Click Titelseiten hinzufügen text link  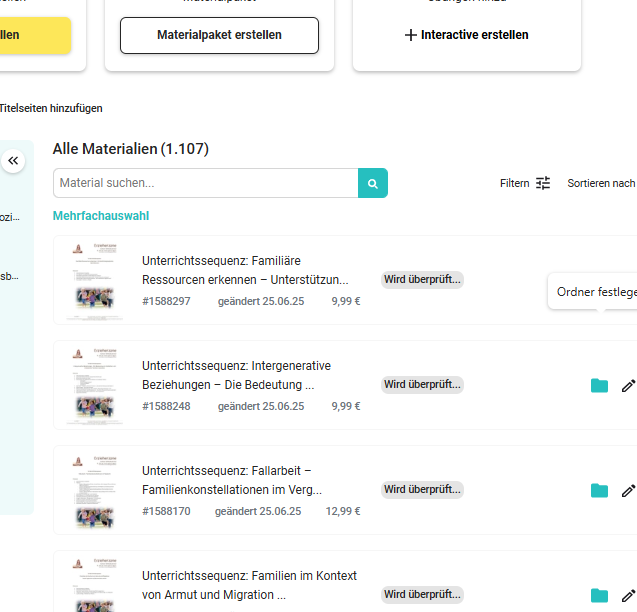coord(51,109)
